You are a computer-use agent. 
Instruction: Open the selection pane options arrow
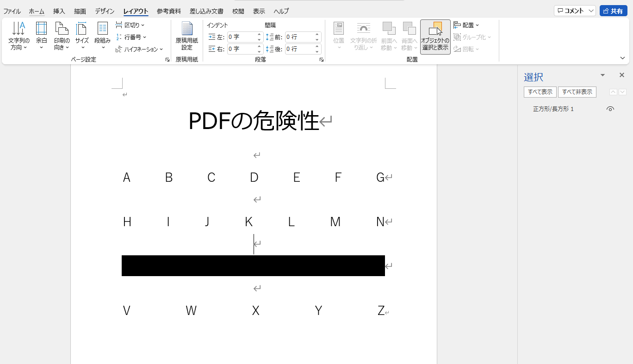[602, 75]
